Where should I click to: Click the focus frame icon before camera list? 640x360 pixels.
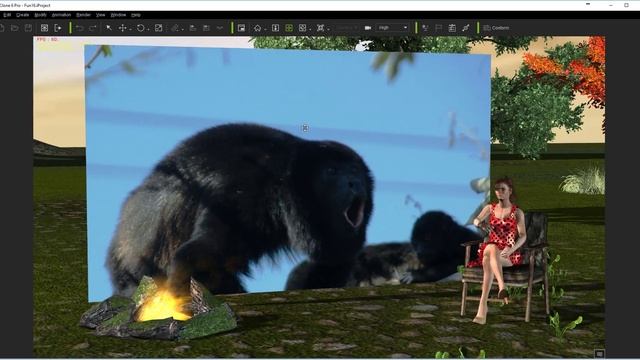pyautogui.click(x=320, y=28)
